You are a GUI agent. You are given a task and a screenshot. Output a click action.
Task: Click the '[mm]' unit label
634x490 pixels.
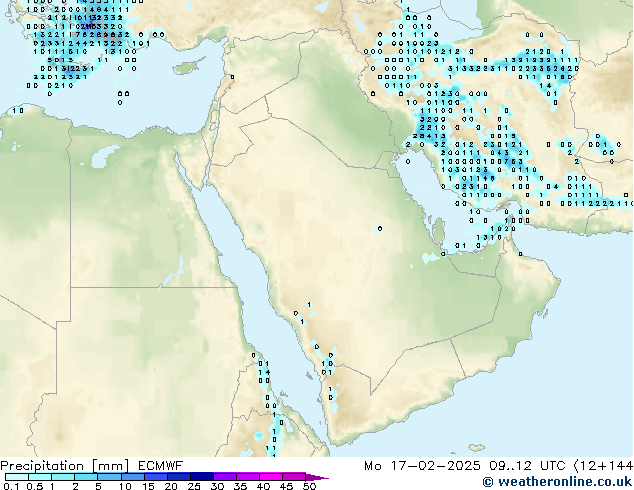tap(110, 466)
